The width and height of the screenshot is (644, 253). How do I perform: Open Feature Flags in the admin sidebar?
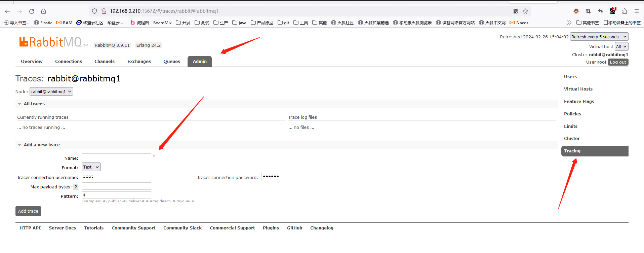pyautogui.click(x=579, y=101)
